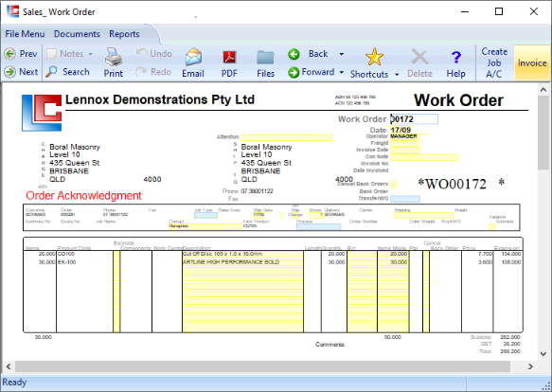552x392 pixels.
Task: Click the Cut Off Disc description cell
Action: tap(242, 254)
